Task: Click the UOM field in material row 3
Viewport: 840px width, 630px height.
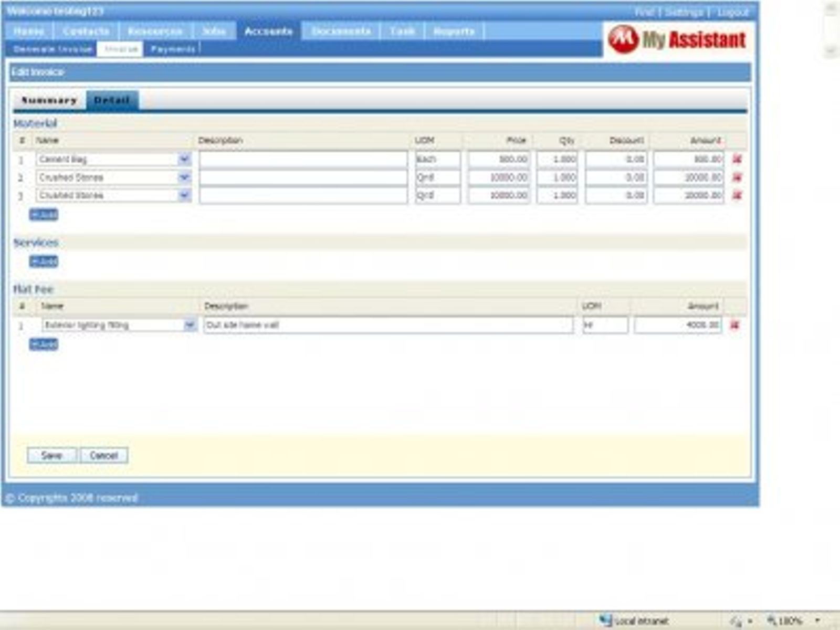Action: click(x=437, y=195)
